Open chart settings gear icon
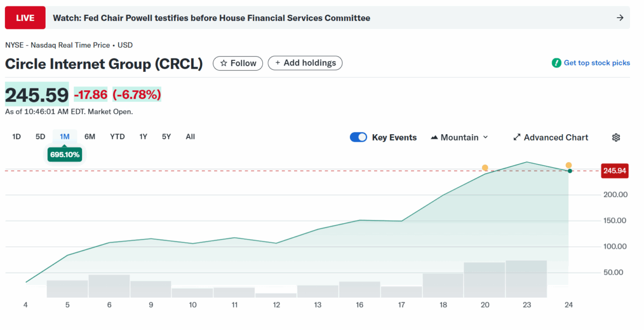644x330 pixels. pos(616,137)
